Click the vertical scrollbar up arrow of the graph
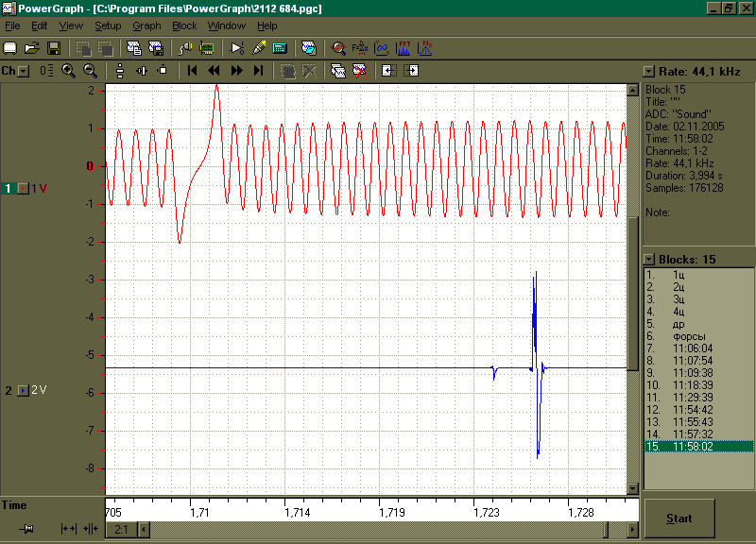This screenshot has height=544, width=756. [632, 90]
